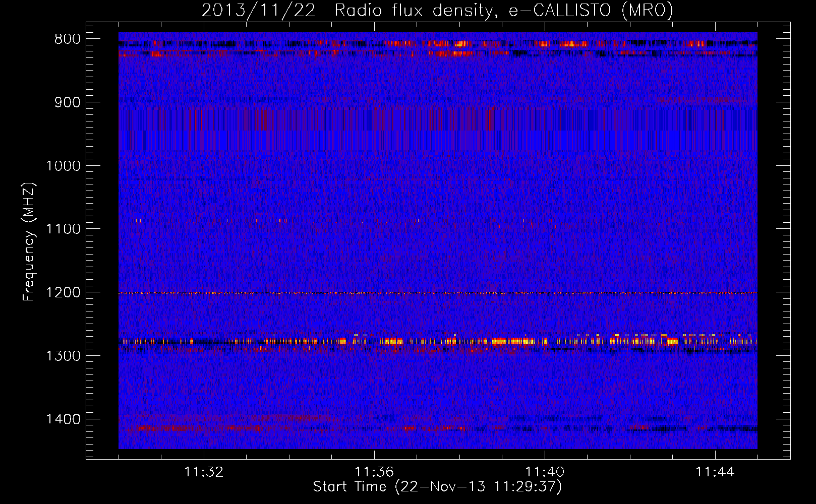Click the 11:44 time tick label
The image size is (816, 504).
click(715, 472)
